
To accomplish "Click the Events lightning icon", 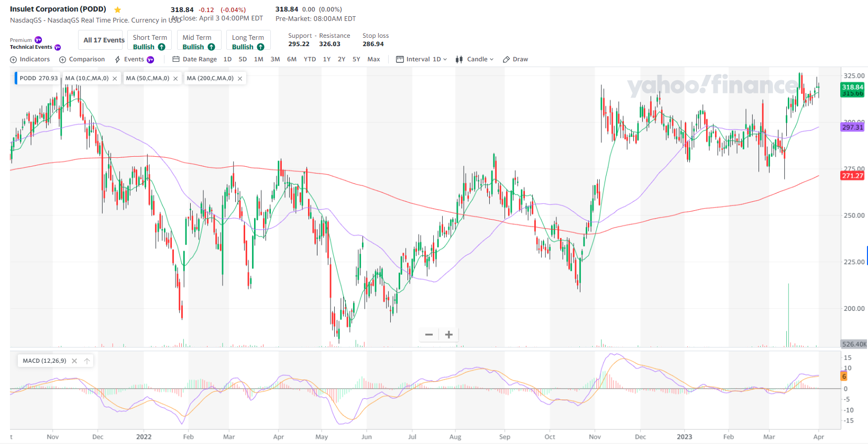I will pyautogui.click(x=118, y=60).
